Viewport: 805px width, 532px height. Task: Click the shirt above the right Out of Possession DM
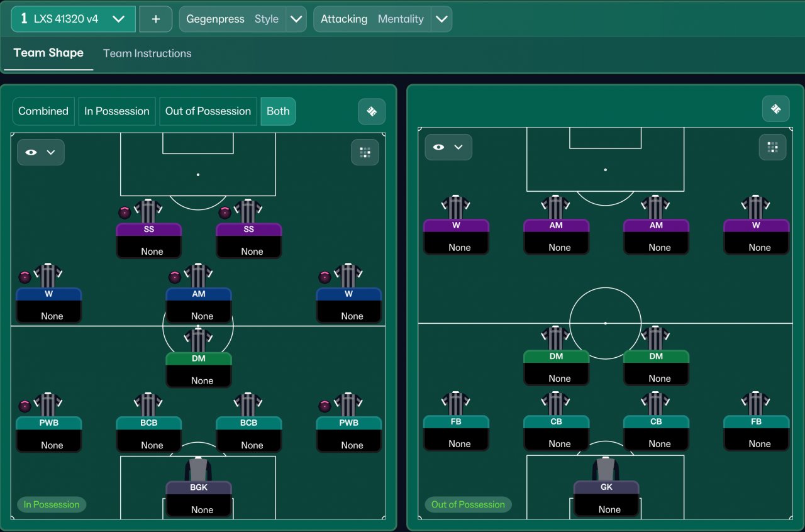click(x=656, y=338)
